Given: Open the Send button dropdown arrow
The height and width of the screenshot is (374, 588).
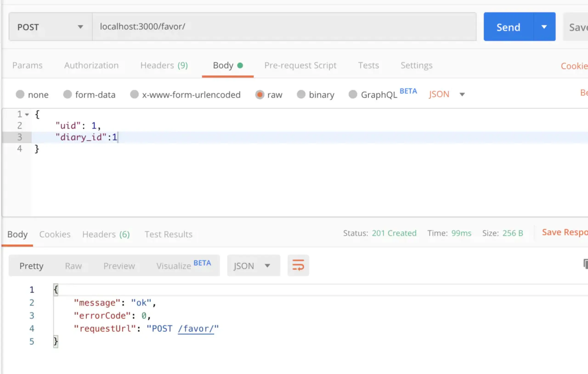Looking at the screenshot, I should pyautogui.click(x=544, y=27).
